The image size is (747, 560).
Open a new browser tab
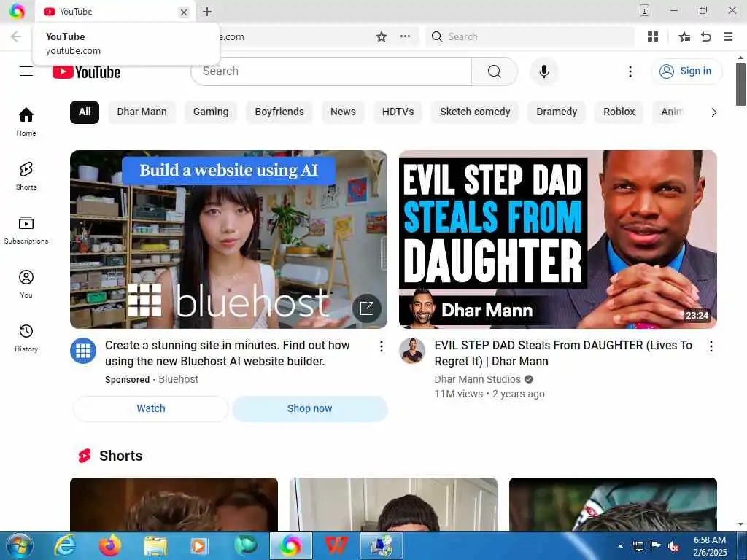pos(206,12)
